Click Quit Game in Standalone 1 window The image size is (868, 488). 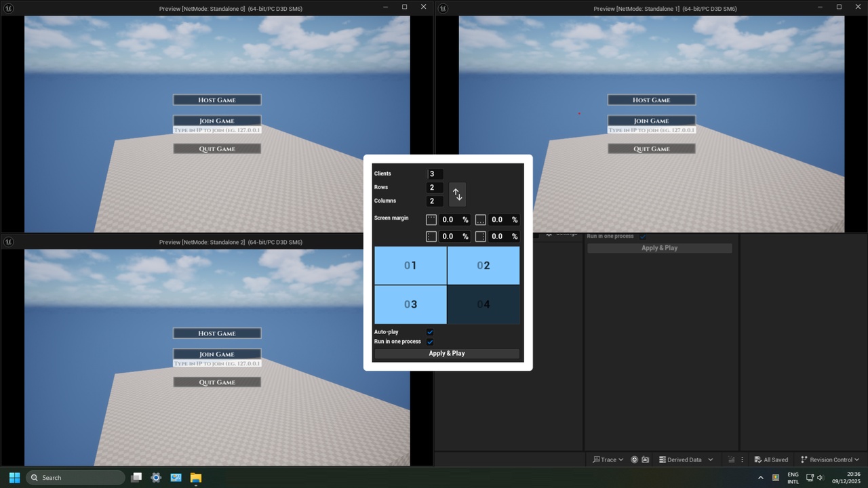click(x=652, y=148)
